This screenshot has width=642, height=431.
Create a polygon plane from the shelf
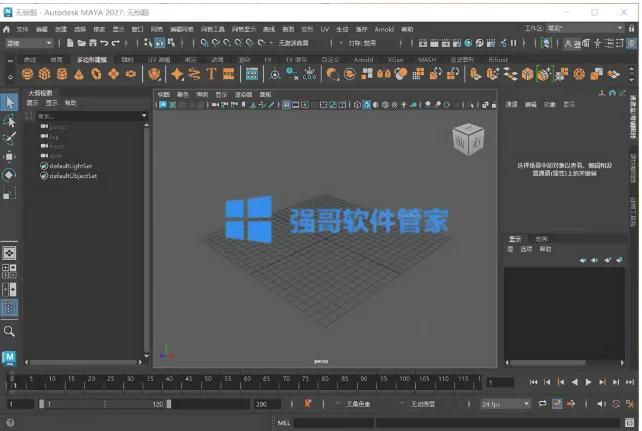(x=113, y=74)
